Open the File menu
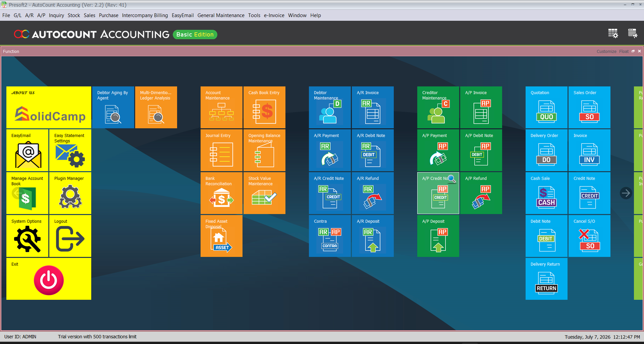The image size is (644, 344). (x=6, y=15)
